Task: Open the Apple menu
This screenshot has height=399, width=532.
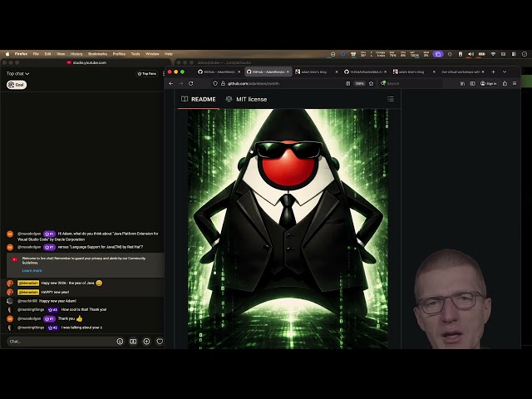Action: coord(7,54)
